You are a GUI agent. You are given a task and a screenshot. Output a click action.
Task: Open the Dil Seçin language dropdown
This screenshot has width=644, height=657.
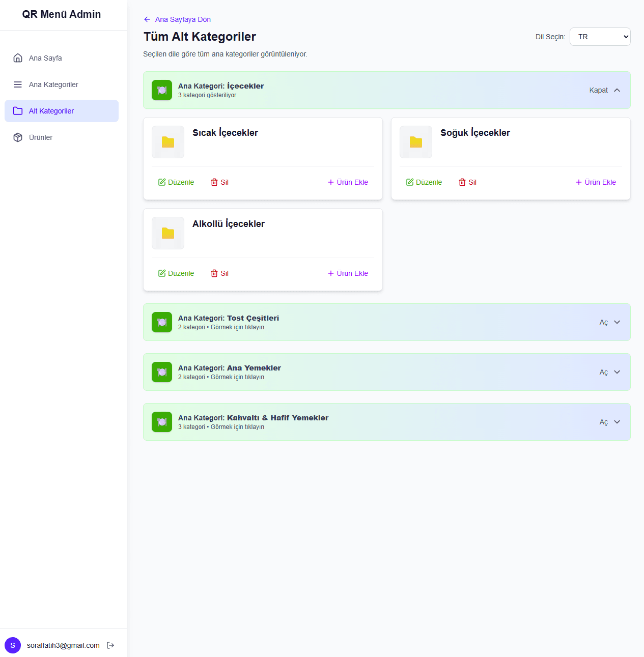coord(600,37)
